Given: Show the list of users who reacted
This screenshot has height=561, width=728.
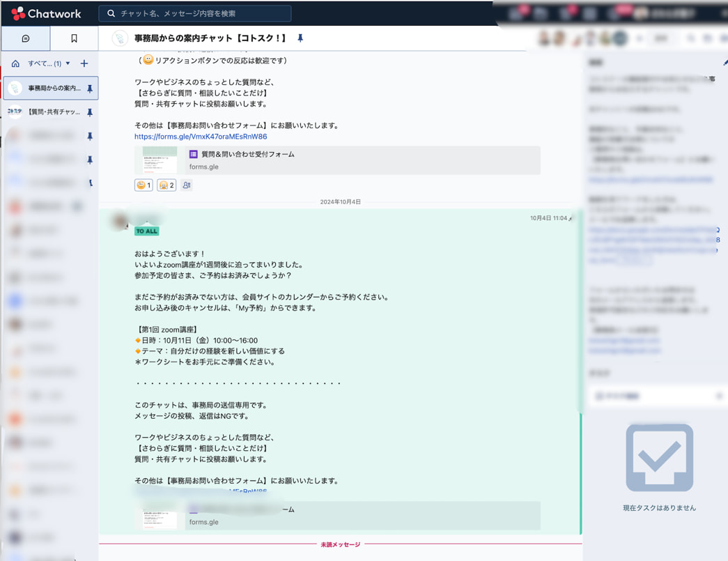Looking at the screenshot, I should (x=187, y=185).
